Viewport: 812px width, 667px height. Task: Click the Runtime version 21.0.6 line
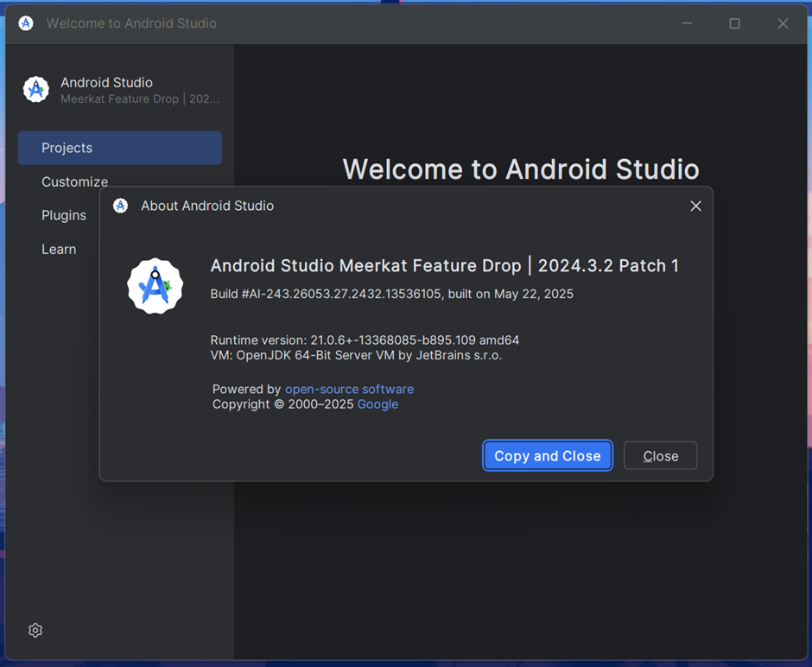coord(365,340)
